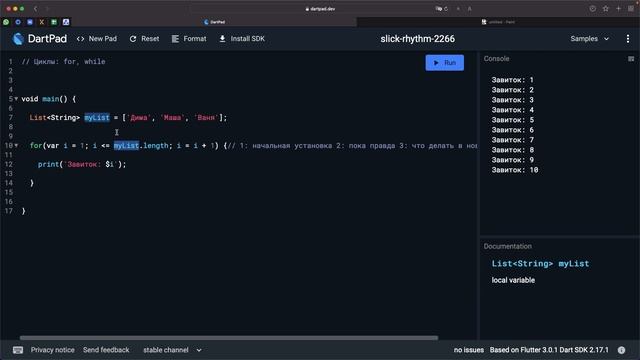Click the DartPad logo icon
Screen dimensions: 640x360
coord(18,39)
